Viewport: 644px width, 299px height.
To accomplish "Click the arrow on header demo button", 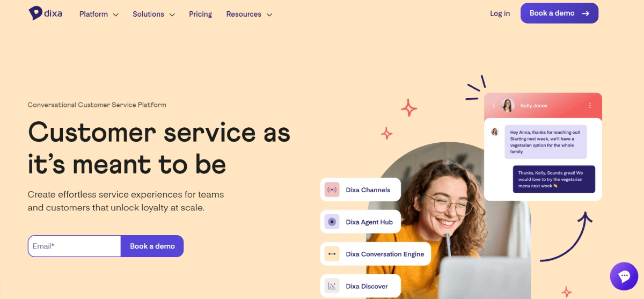I will tap(586, 13).
